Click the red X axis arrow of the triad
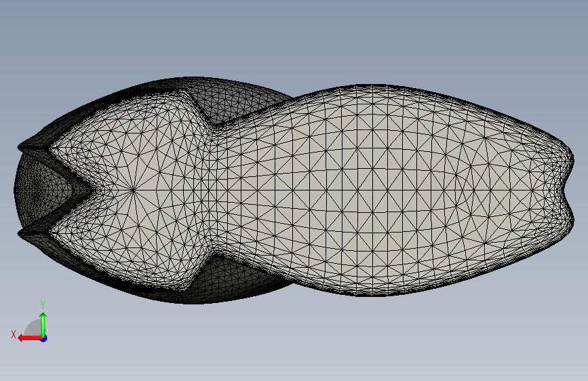Image resolution: width=588 pixels, height=381 pixels. [30, 338]
